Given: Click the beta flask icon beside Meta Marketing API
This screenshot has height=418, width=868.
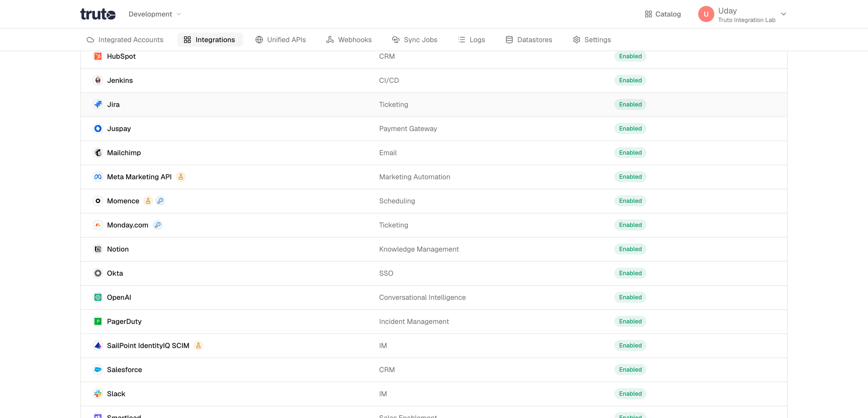Looking at the screenshot, I should [181, 177].
